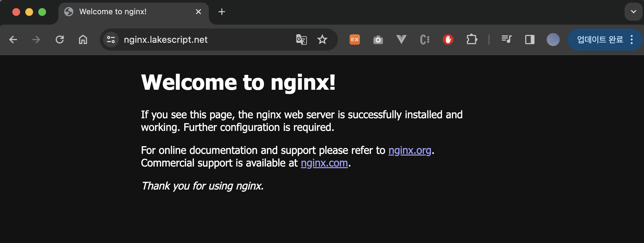Click the Welcome to nginx! heading
The width and height of the screenshot is (644, 243).
[238, 82]
